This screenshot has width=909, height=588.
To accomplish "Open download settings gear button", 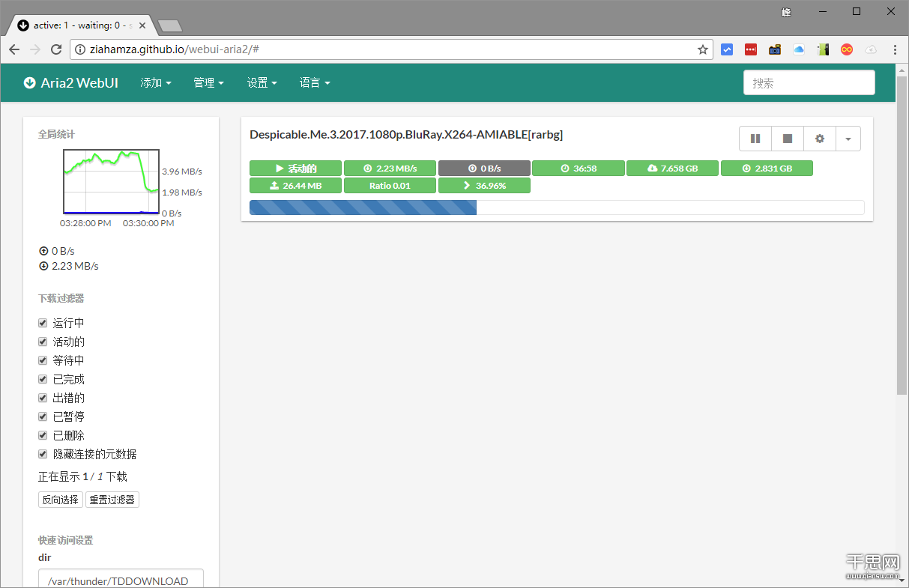I will coord(820,139).
